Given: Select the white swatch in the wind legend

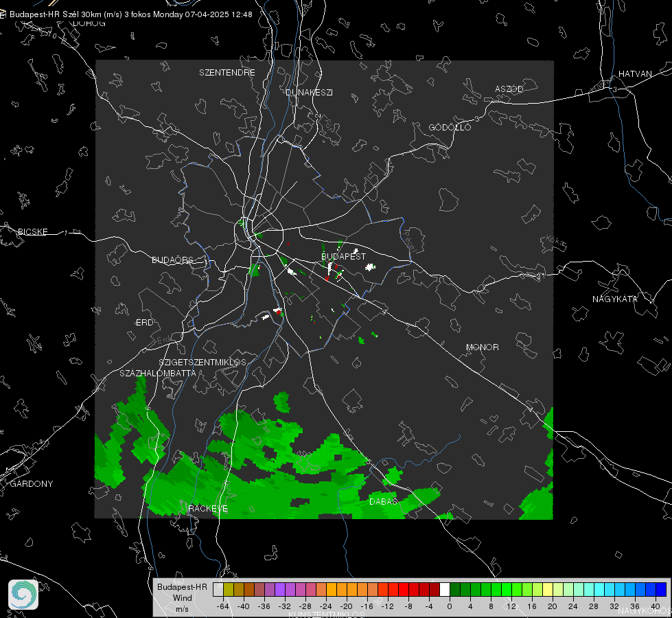Looking at the screenshot, I should click(x=445, y=589).
